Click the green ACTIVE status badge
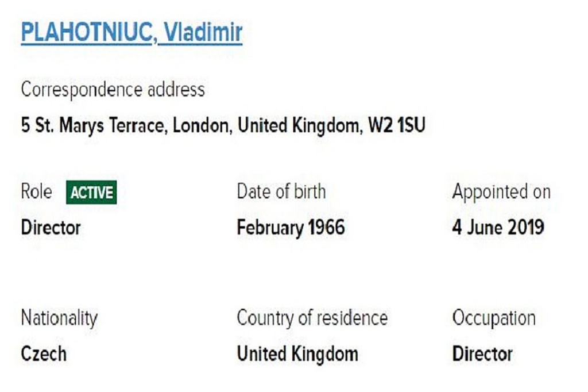 point(91,193)
